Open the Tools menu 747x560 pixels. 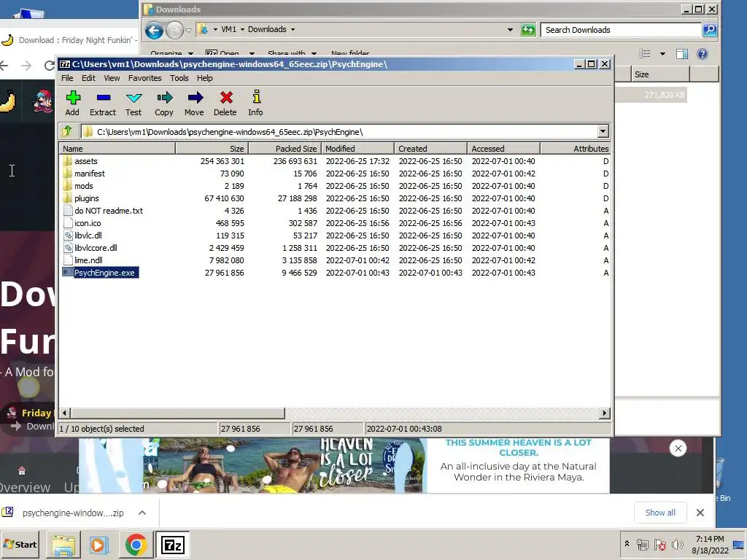click(179, 78)
